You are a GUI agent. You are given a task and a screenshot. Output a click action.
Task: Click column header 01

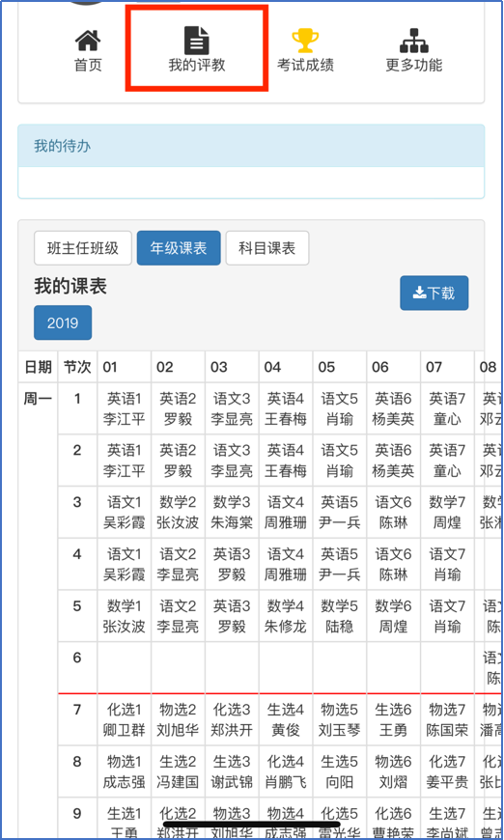(x=125, y=367)
